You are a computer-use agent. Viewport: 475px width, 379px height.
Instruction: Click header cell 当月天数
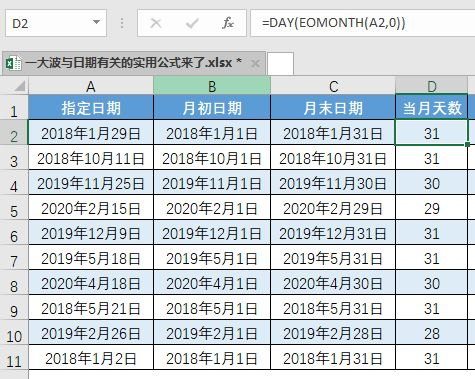(x=431, y=107)
